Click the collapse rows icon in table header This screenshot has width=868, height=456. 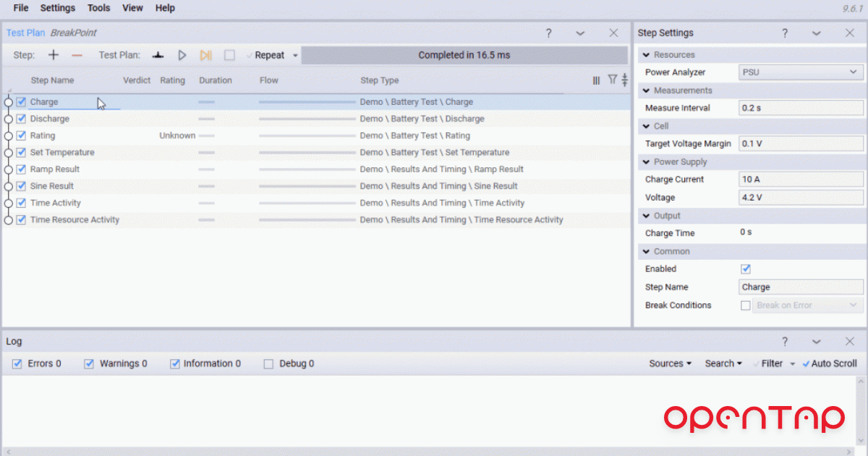click(x=624, y=80)
